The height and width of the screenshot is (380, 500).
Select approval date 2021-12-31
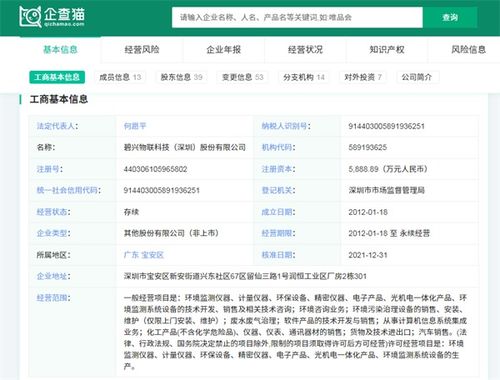tap(368, 255)
